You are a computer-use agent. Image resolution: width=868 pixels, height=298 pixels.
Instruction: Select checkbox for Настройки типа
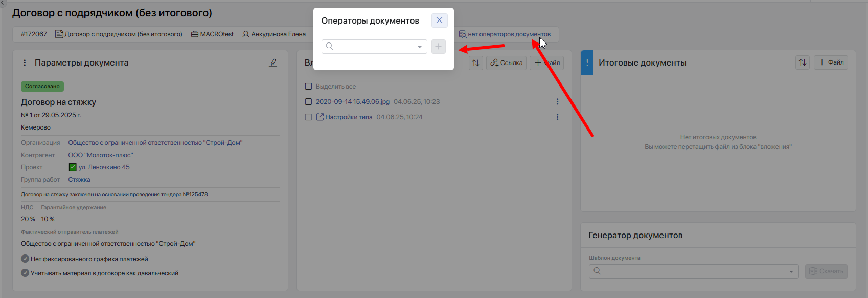coord(308,117)
